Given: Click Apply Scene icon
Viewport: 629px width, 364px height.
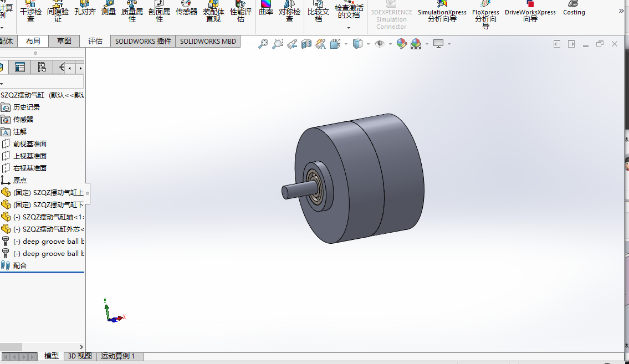Looking at the screenshot, I should [416, 44].
